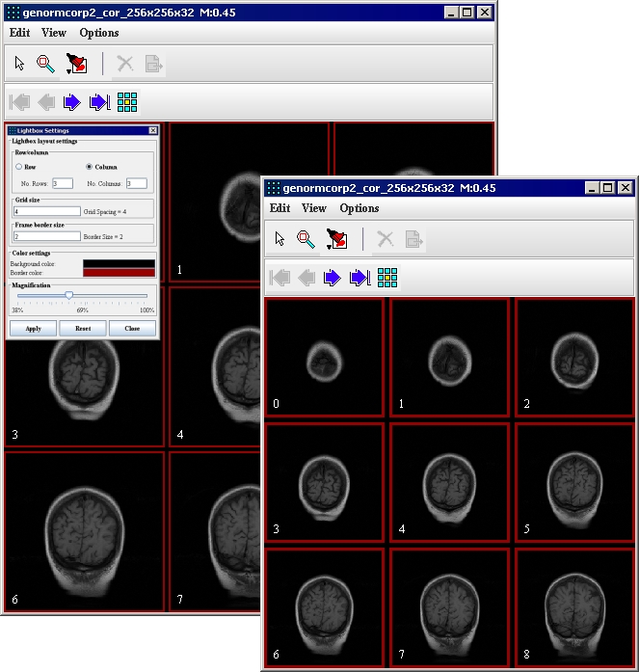Viewport: 639px width, 672px height.
Task: Click the grid layout icon in front window
Action: click(387, 279)
